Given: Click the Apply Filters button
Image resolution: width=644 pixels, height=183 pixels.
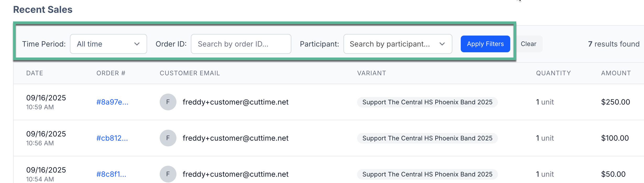Looking at the screenshot, I should (485, 44).
